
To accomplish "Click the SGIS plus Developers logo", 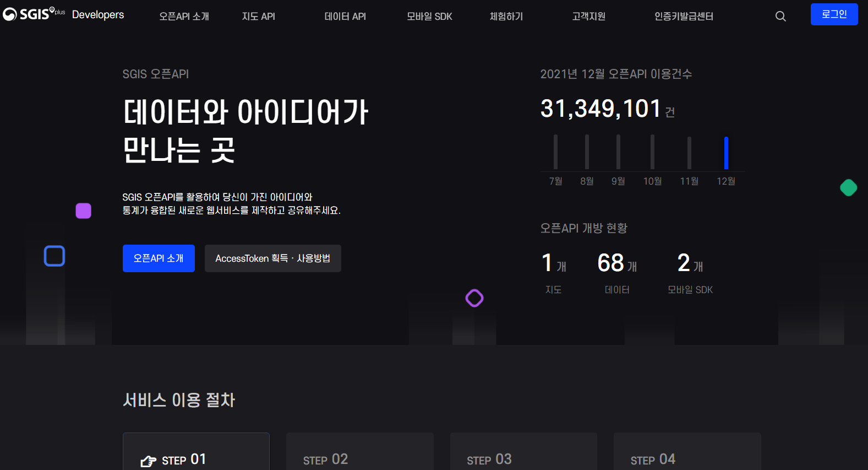I will (x=63, y=14).
